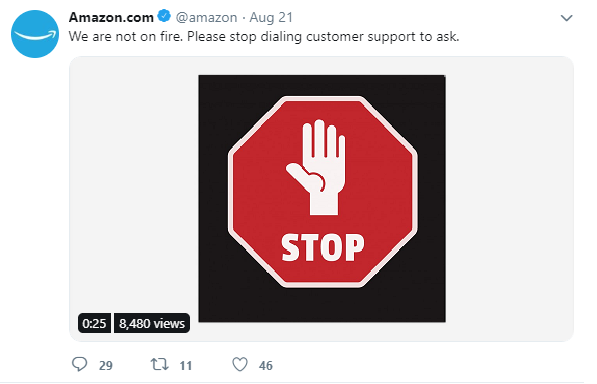Click the STOP text in video
The image size is (597, 384).
pyautogui.click(x=322, y=248)
